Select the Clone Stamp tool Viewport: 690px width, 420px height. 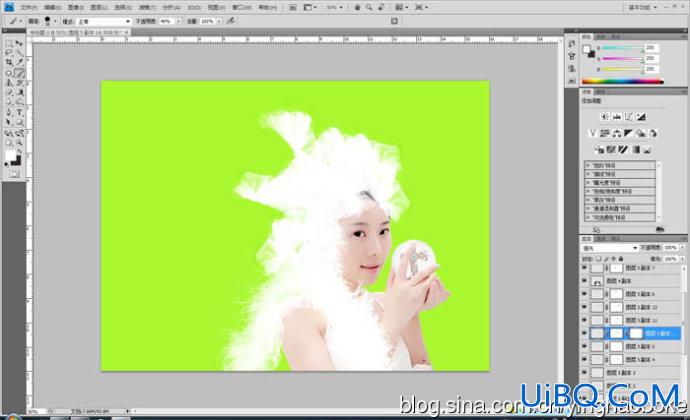coord(8,83)
